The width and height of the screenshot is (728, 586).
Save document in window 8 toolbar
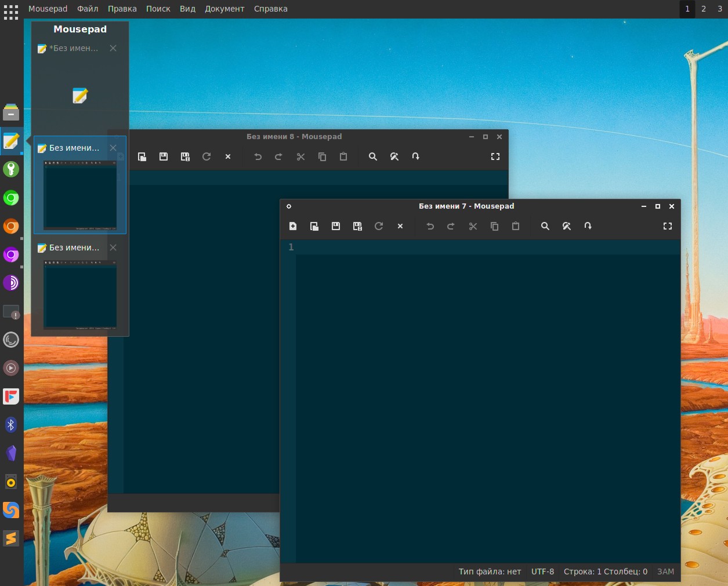click(x=164, y=156)
